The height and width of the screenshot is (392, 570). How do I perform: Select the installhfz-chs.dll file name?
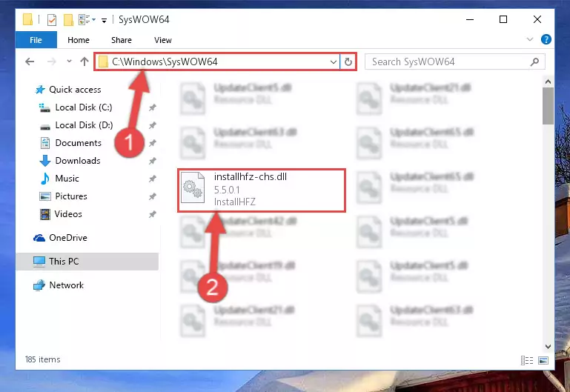coord(250,177)
